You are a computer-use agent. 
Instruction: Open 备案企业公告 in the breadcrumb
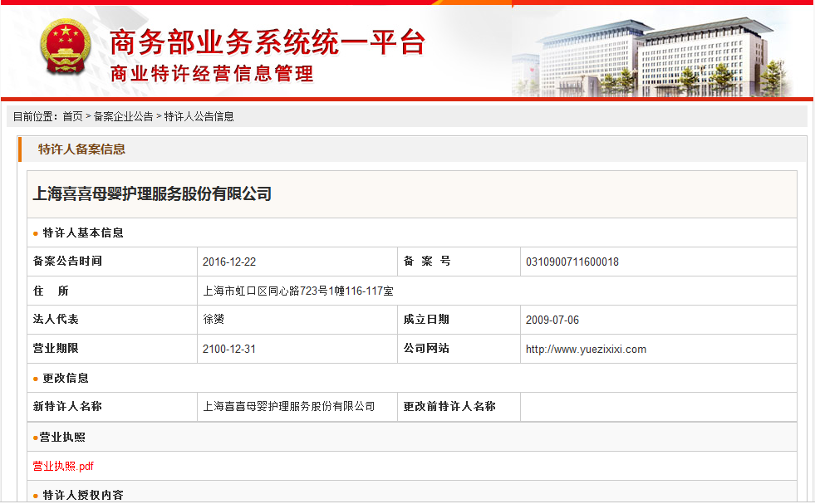click(x=123, y=117)
